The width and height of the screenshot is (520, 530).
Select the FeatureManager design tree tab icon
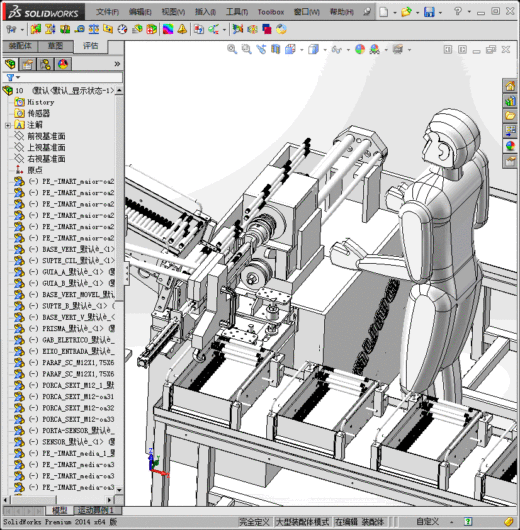pos(10,64)
